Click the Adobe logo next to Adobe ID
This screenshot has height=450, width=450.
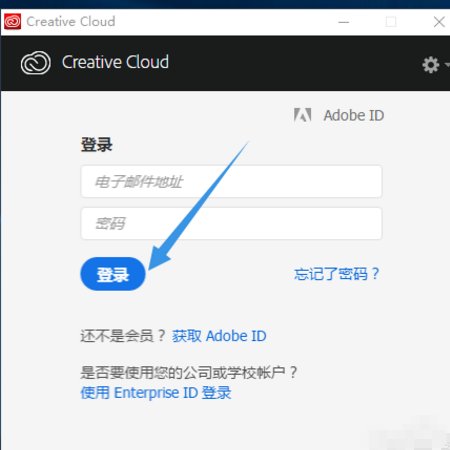tap(303, 115)
